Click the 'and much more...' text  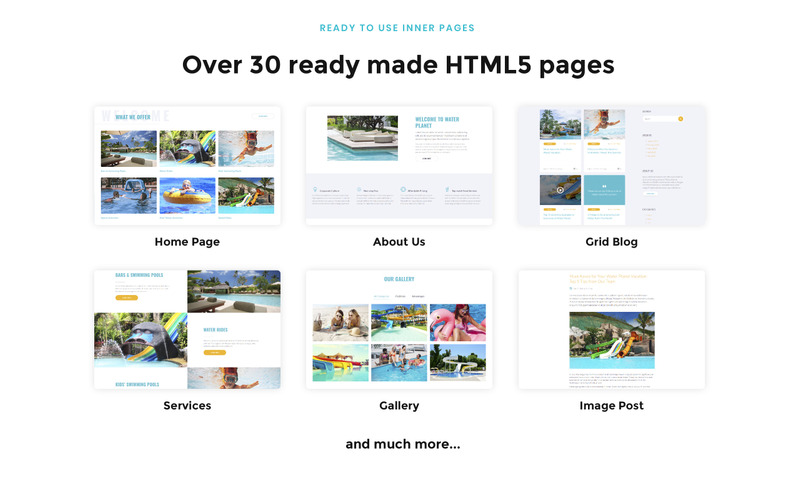click(403, 444)
